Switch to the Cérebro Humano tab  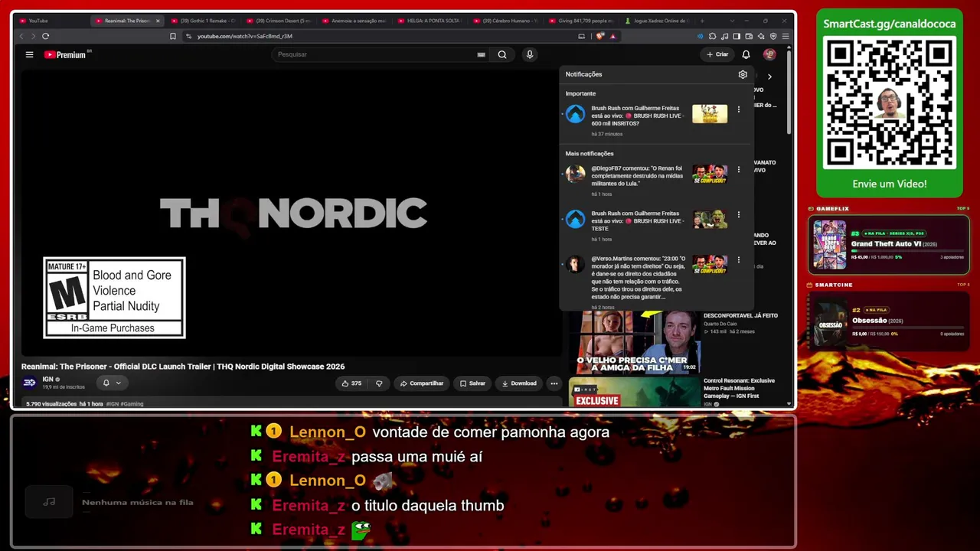(505, 21)
